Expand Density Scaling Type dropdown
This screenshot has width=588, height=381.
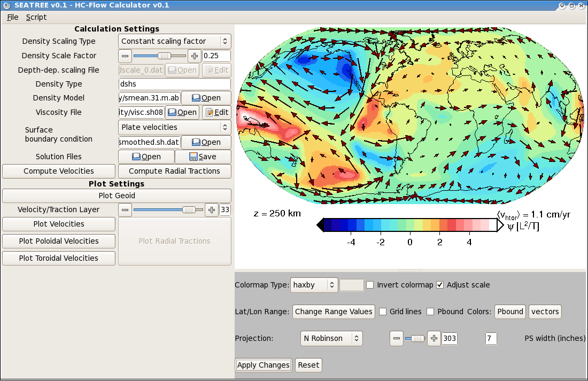pyautogui.click(x=175, y=41)
